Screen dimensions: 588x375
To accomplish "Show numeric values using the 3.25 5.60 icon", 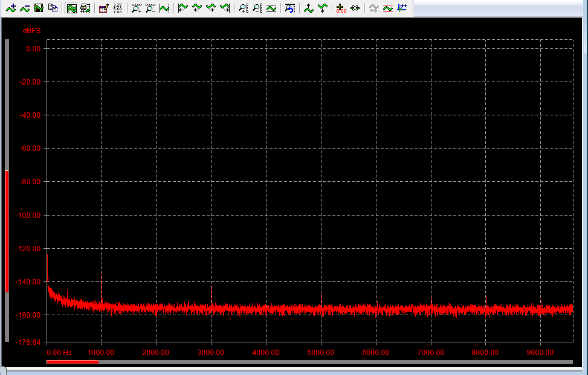I will click(117, 8).
